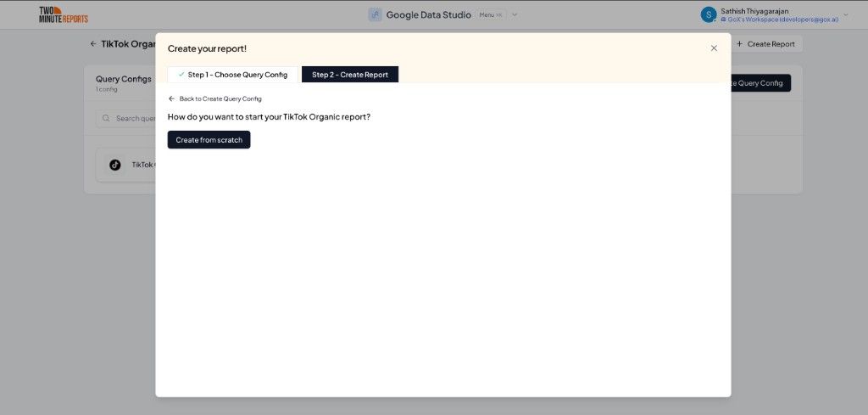
Task: Click the back arrow beside TikTok Organic
Action: pos(93,44)
